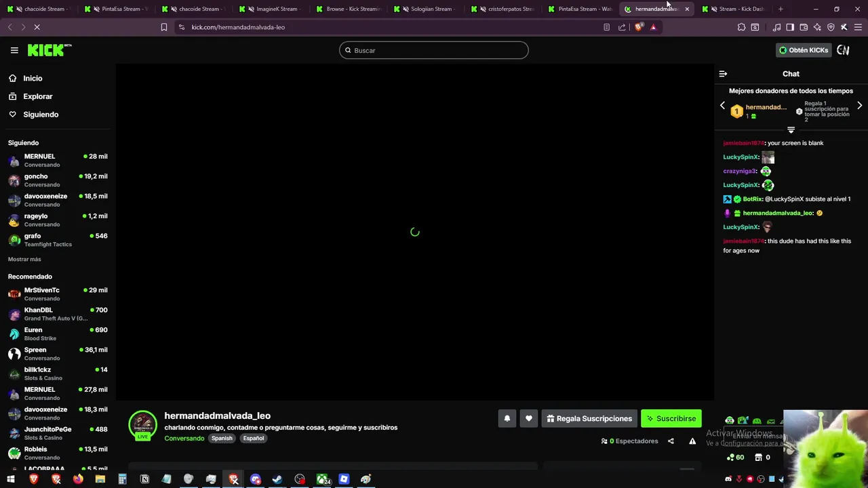The height and width of the screenshot is (488, 868).
Task: Click the Obtén KICKs button
Action: [804, 50]
